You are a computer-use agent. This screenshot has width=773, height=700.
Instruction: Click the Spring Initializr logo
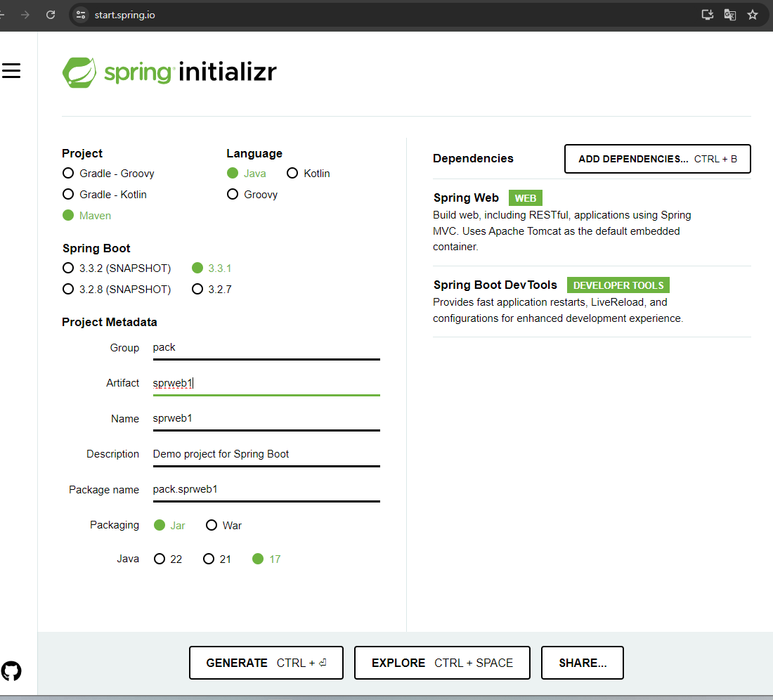[169, 72]
